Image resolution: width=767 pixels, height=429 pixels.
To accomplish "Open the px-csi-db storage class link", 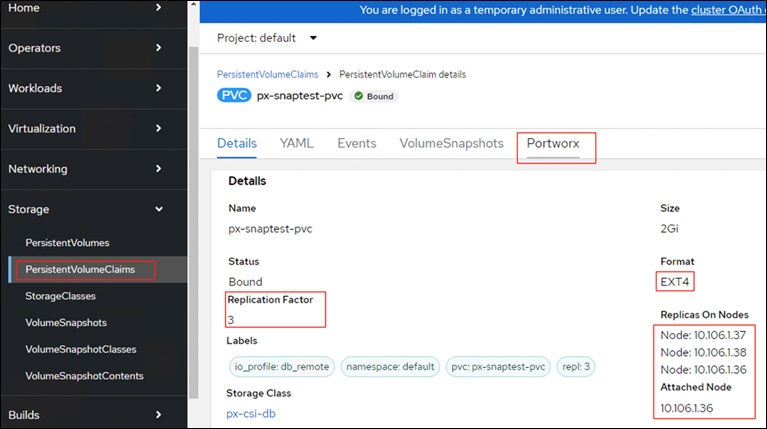I will (251, 414).
